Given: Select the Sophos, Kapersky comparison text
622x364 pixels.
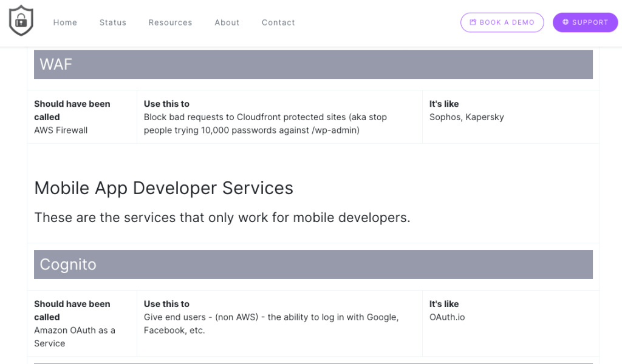Looking at the screenshot, I should (466, 117).
